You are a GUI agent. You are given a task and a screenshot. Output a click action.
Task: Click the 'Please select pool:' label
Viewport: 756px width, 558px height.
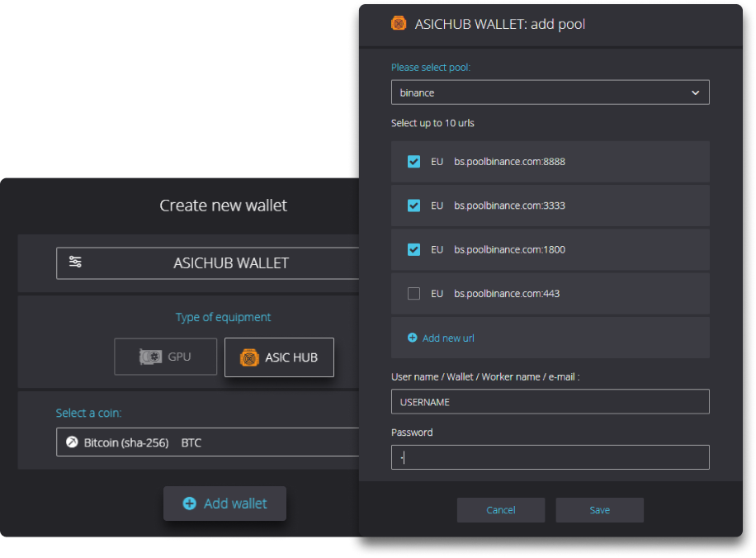point(431,68)
